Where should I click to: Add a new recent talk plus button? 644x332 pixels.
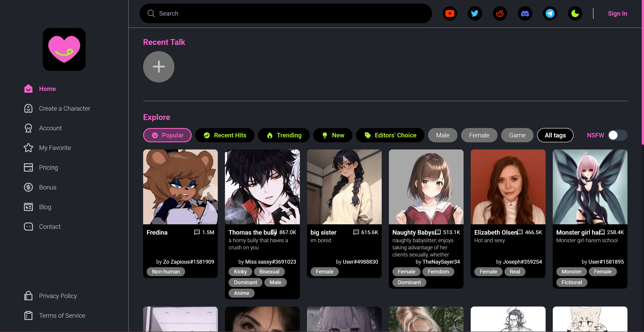159,67
